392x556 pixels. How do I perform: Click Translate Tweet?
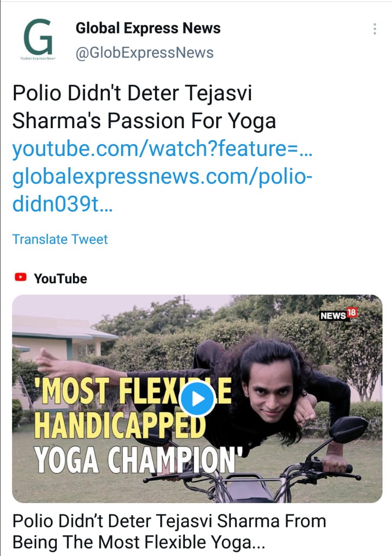point(60,239)
